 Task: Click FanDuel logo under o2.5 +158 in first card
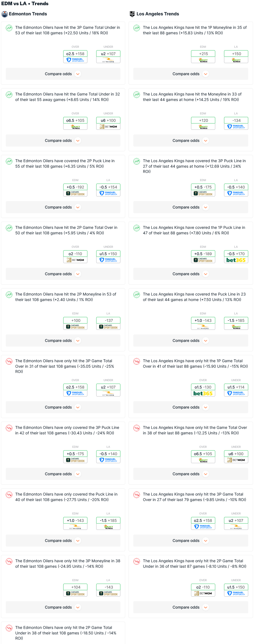point(75,60)
